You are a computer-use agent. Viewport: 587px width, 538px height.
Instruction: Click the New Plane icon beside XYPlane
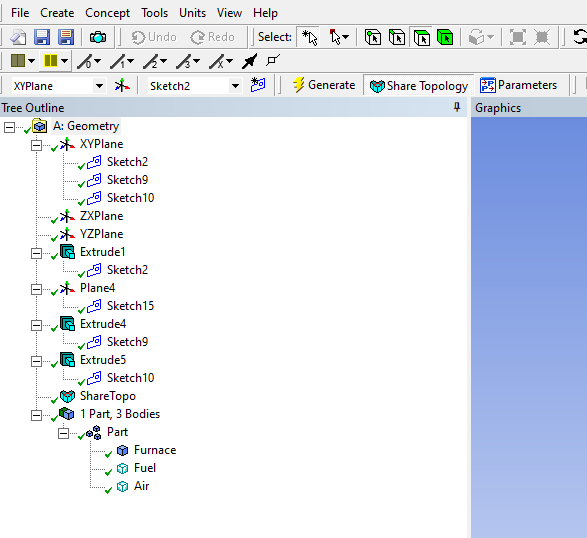tap(122, 86)
